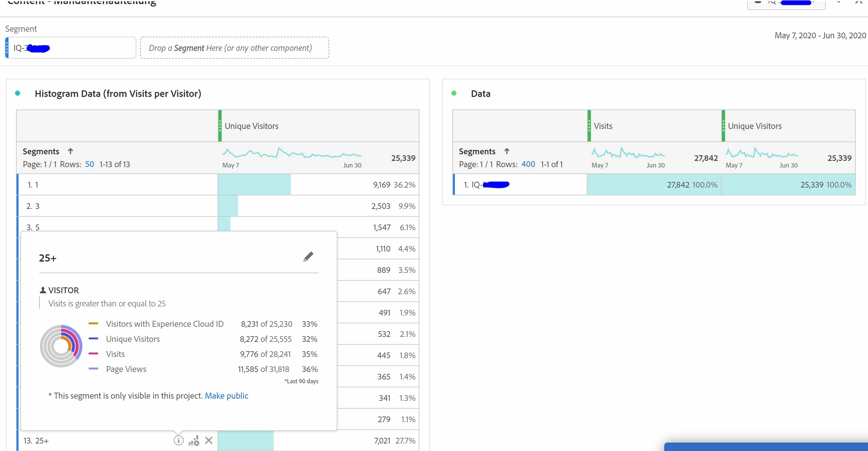Open the Rows 400 dropdown in the Data table
Viewport: 868px width, 451px height.
tap(528, 164)
